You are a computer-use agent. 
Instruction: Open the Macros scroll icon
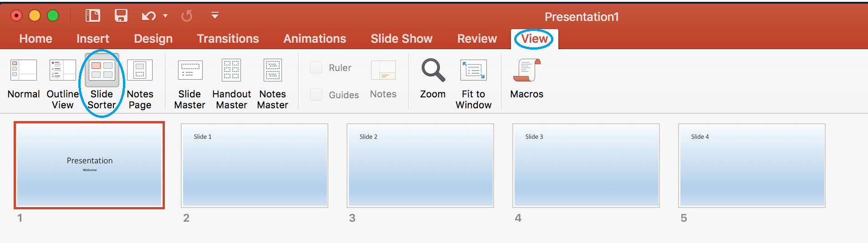tap(527, 70)
